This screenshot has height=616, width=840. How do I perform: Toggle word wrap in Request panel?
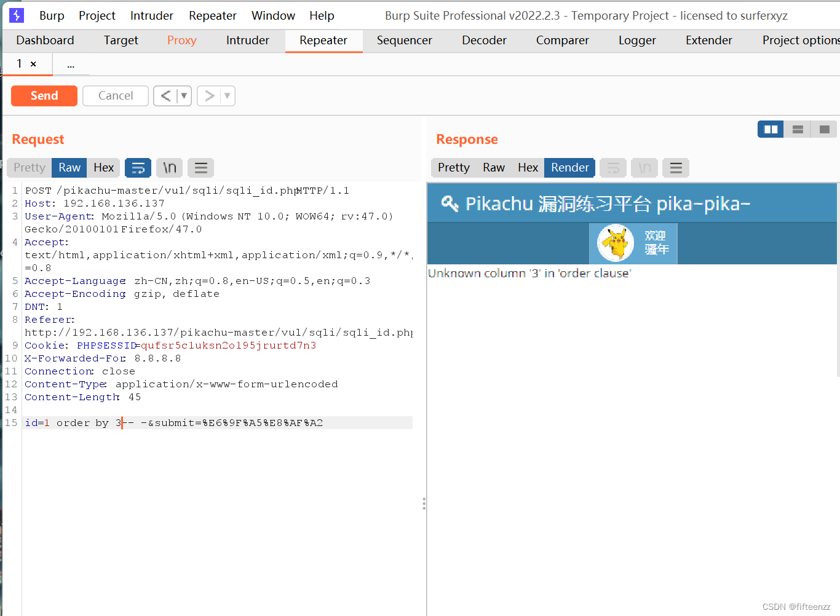(138, 167)
